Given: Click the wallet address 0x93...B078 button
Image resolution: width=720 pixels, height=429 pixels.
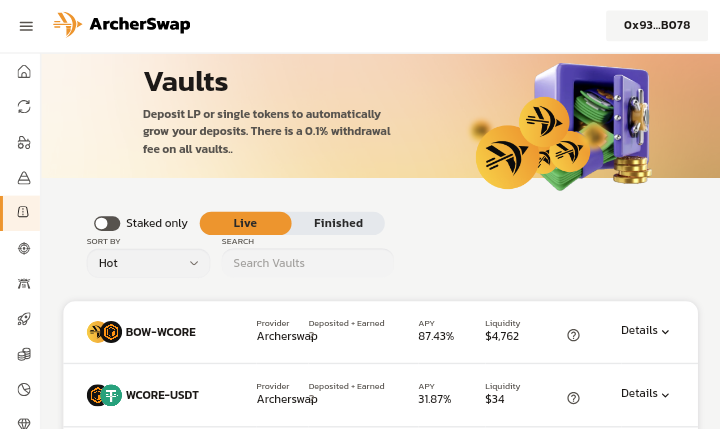Looking at the screenshot, I should pyautogui.click(x=656, y=25).
